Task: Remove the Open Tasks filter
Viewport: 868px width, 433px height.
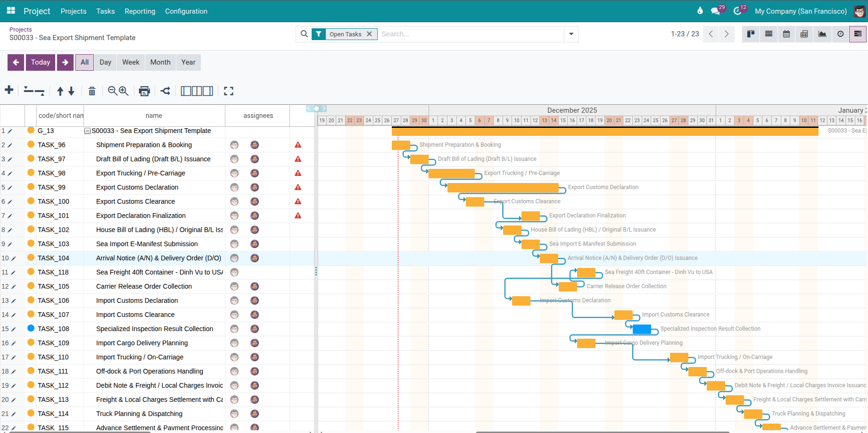Action: tap(370, 33)
